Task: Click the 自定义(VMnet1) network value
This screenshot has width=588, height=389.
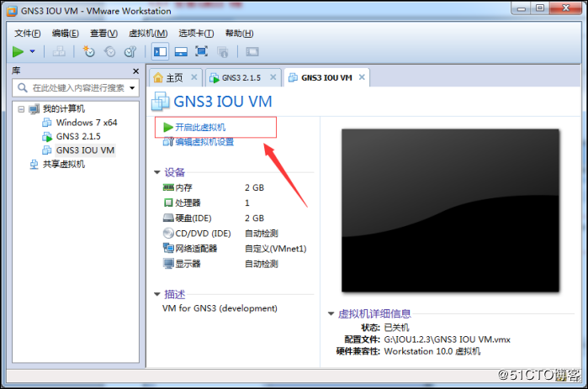Action: [x=276, y=249]
